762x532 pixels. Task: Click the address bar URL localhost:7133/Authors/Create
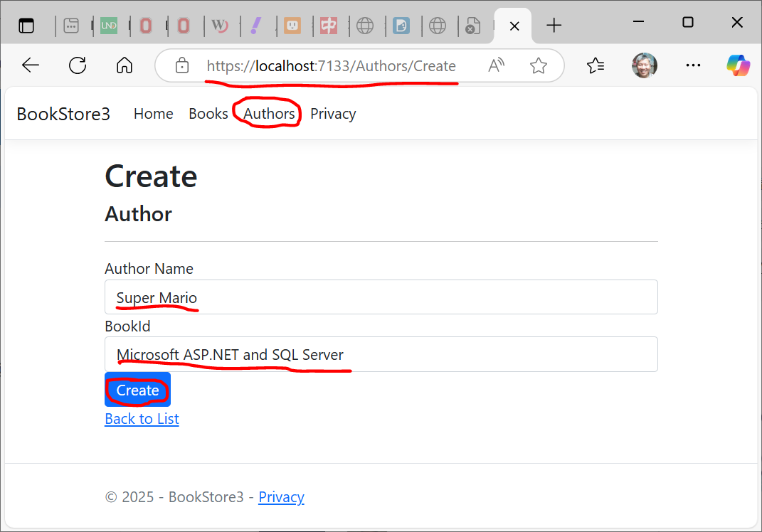332,65
